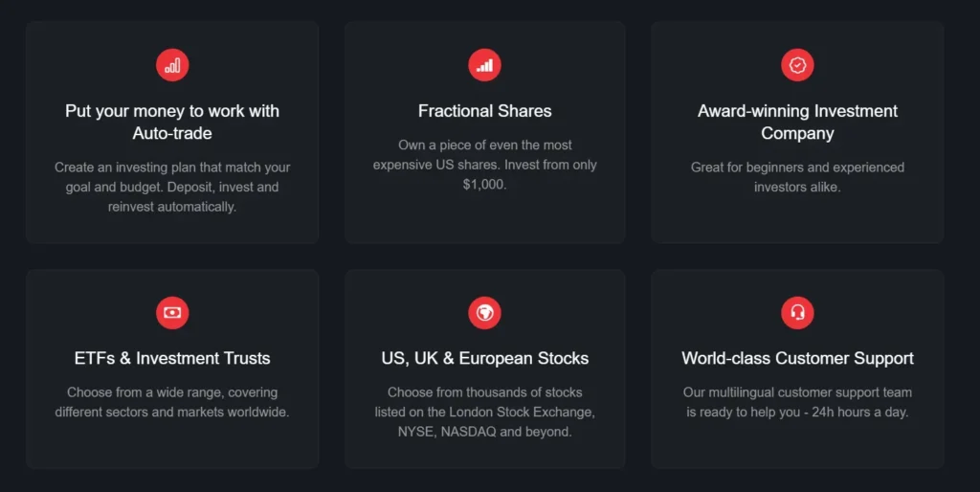The image size is (980, 492).
Task: Click the headset Customer Support icon
Action: click(x=797, y=312)
